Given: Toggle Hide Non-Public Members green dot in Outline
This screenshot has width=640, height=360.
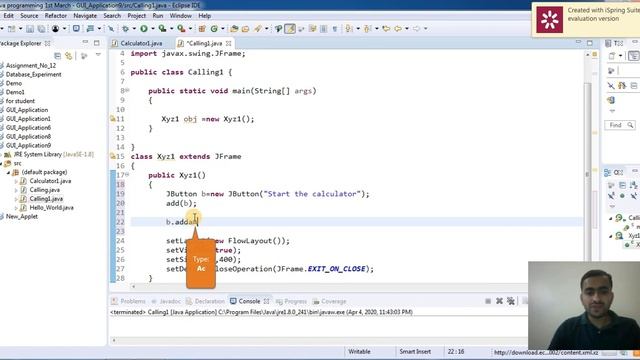Looking at the screenshot, I should coord(622,196).
